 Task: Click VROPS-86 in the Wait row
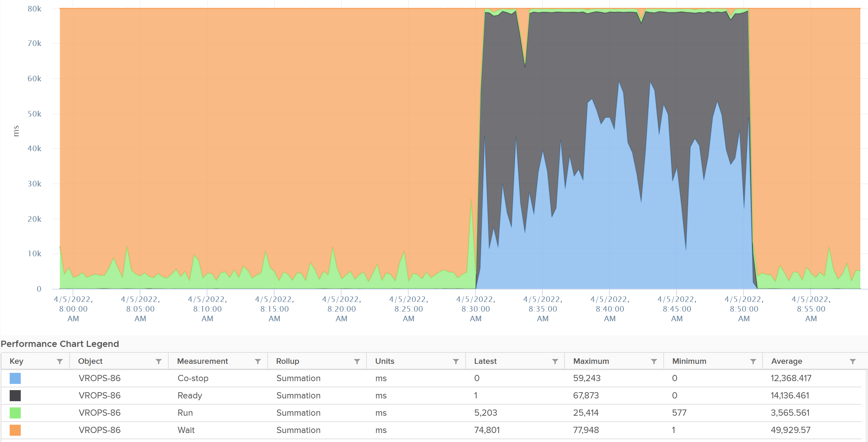100,430
